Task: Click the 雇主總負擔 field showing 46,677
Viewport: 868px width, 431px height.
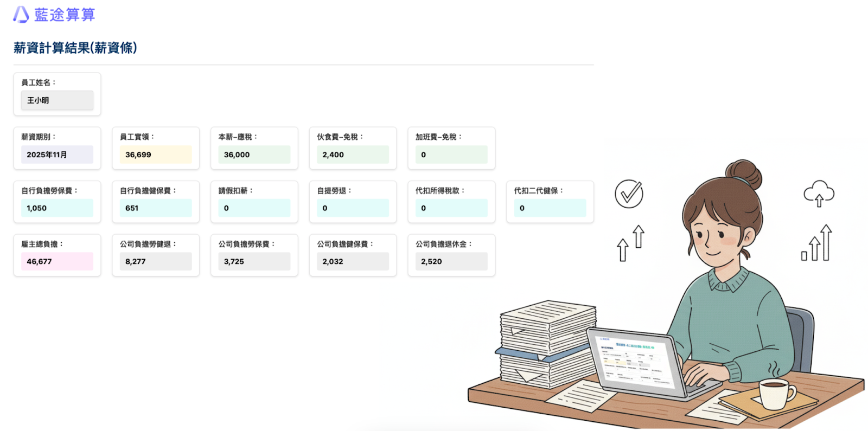Action: (x=57, y=261)
